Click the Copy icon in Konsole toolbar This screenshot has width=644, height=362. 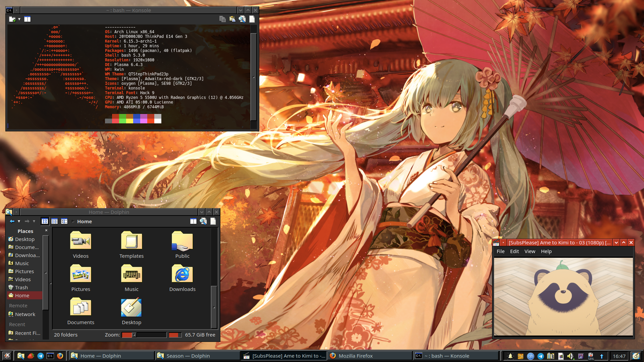point(222,19)
